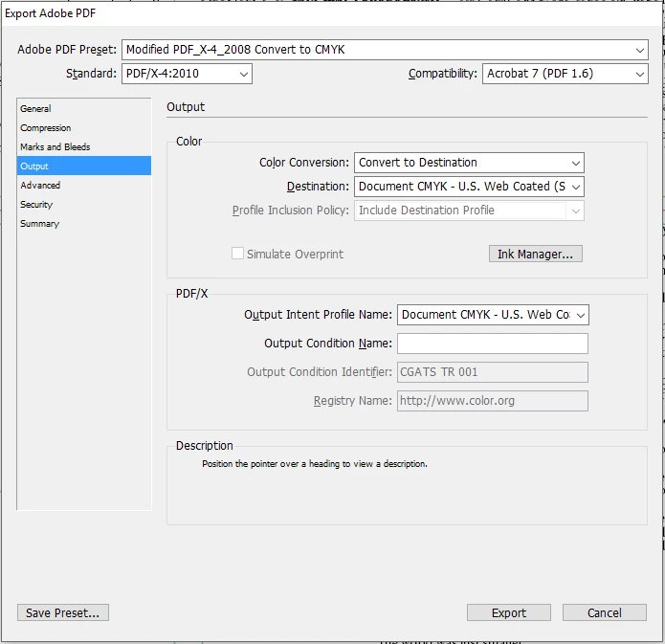
Task: Open the Ink Manager dialog
Action: (x=535, y=254)
